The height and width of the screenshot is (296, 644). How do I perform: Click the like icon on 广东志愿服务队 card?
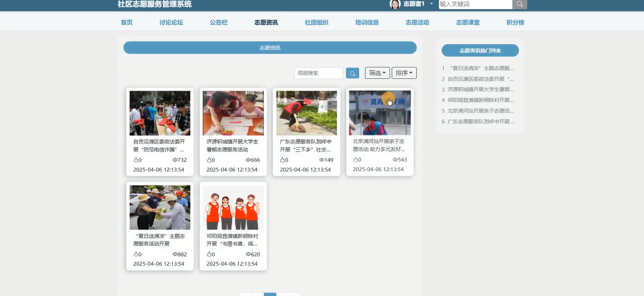(283, 160)
